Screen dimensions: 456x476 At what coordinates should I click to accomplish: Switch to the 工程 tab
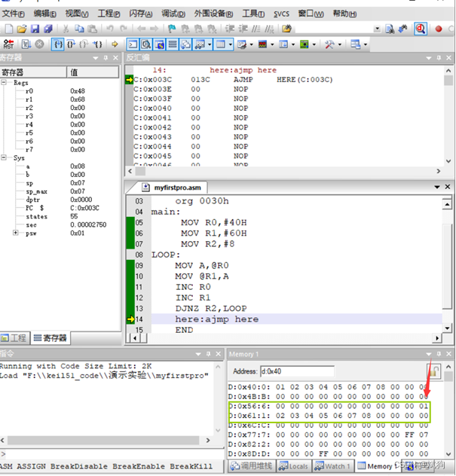(14, 338)
